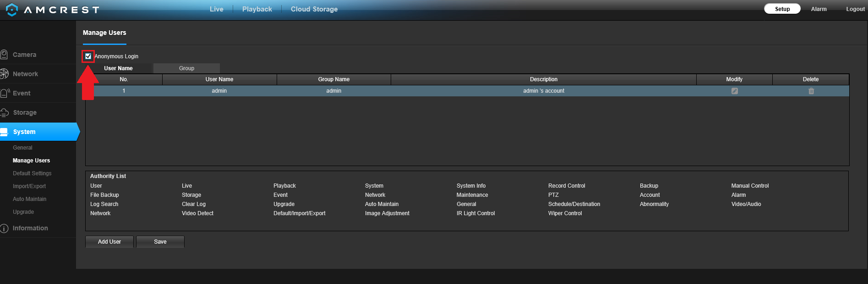Viewport: 868px width, 284px height.
Task: Click the Storage cloud sidebar icon
Action: click(5, 112)
